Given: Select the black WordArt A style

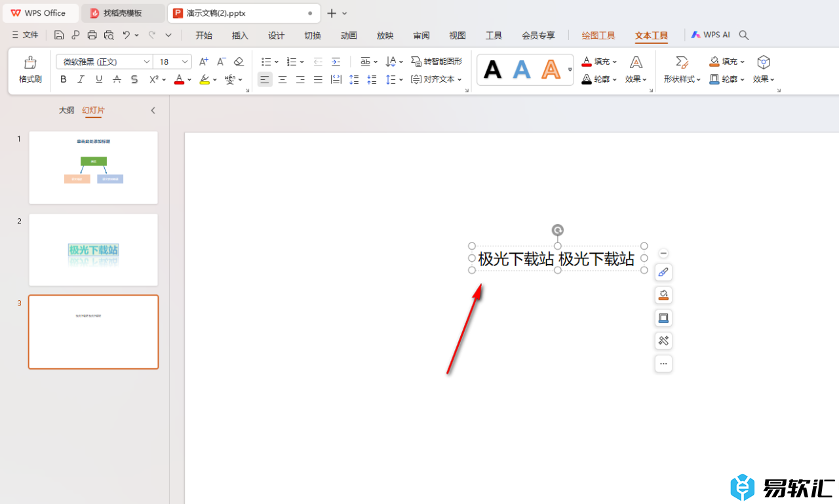Looking at the screenshot, I should coord(493,69).
